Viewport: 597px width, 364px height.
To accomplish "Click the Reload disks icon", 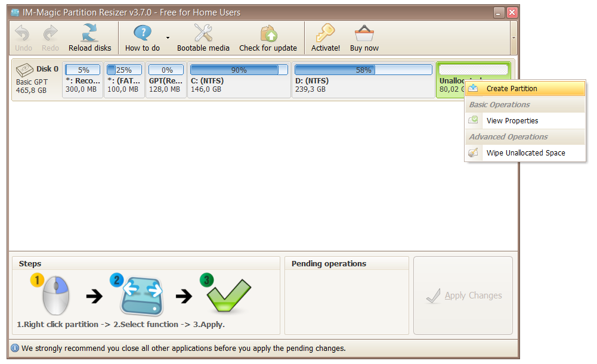I will 89,33.
